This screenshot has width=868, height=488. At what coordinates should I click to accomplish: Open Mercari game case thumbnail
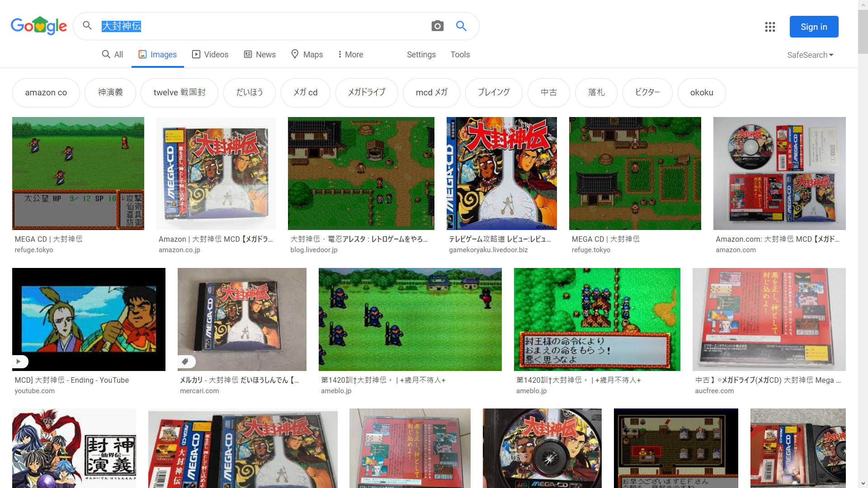click(242, 319)
